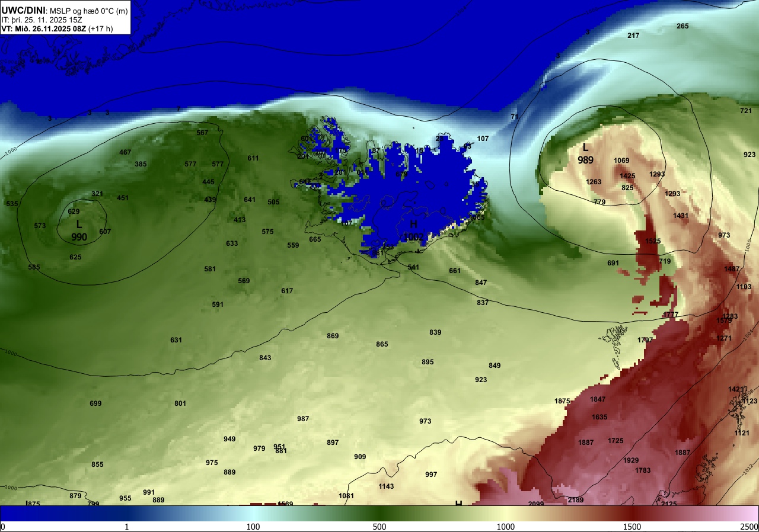Image resolution: width=759 pixels, height=532 pixels.
Task: Click the height value '2189'
Action: 576,500
